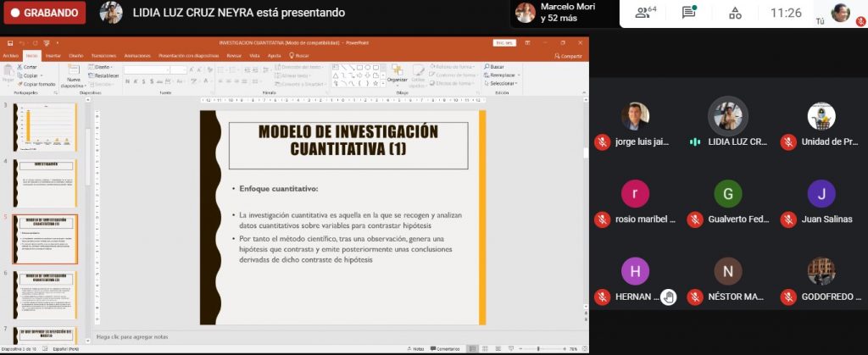Center the paragraph text
This screenshot has width=868, height=355.
[229, 81]
